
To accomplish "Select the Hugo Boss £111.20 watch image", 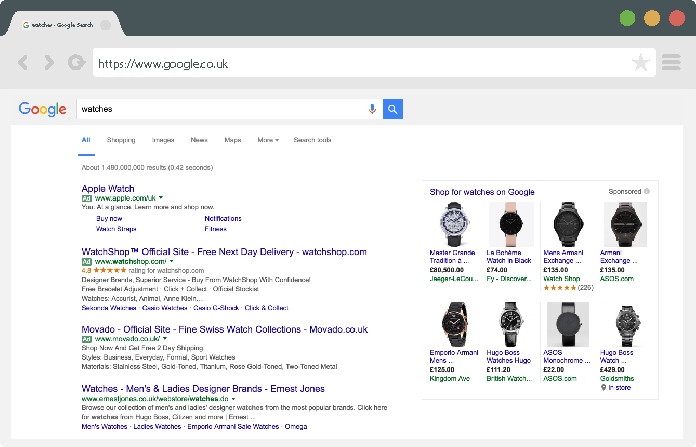I will (x=510, y=324).
